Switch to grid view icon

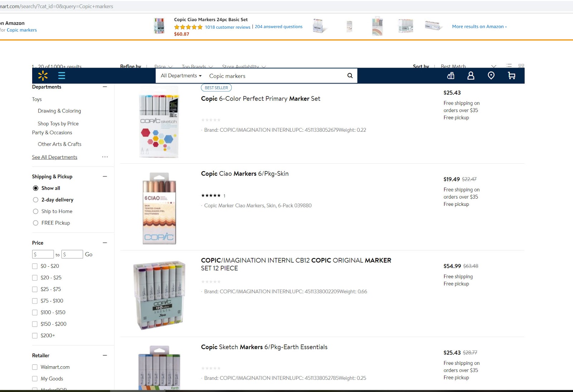pyautogui.click(x=521, y=66)
